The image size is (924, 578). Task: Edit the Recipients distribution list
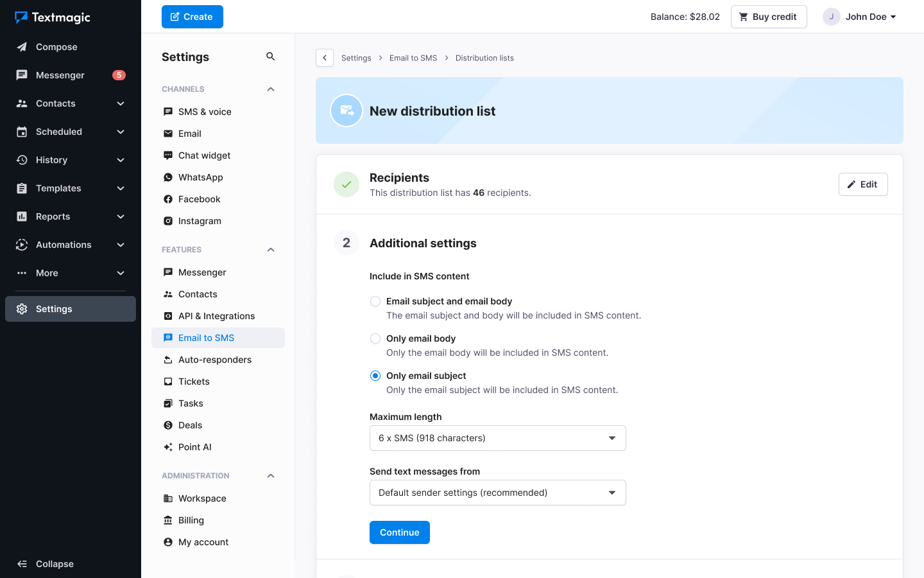862,184
